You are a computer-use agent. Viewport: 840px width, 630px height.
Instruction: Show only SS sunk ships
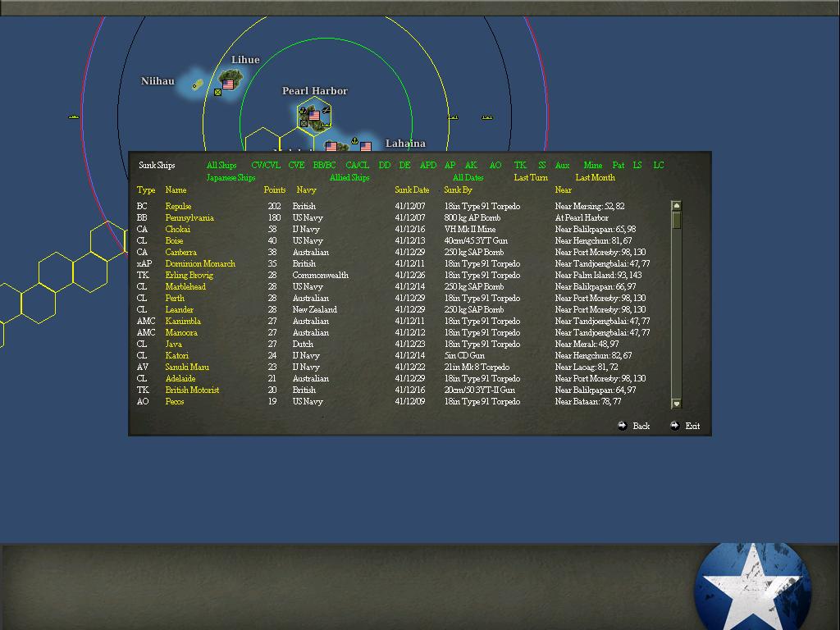tap(541, 165)
